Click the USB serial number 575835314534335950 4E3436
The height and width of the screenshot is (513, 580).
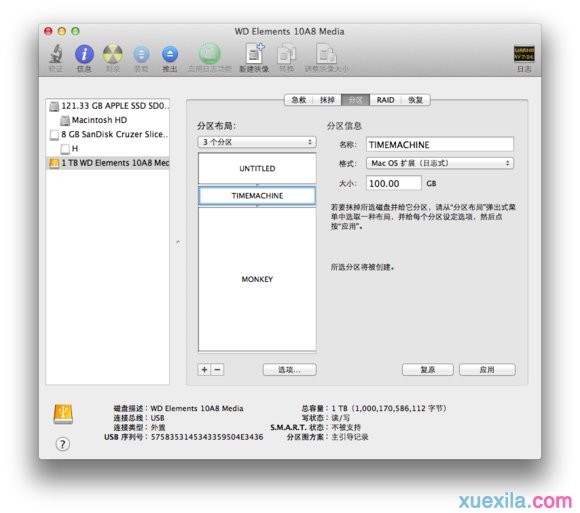coord(207,437)
